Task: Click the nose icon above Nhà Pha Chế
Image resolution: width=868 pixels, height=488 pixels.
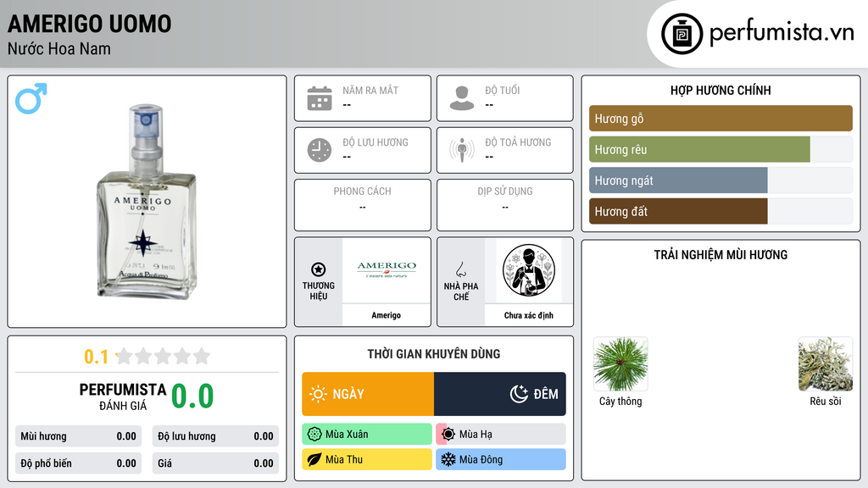Action: pos(460,269)
